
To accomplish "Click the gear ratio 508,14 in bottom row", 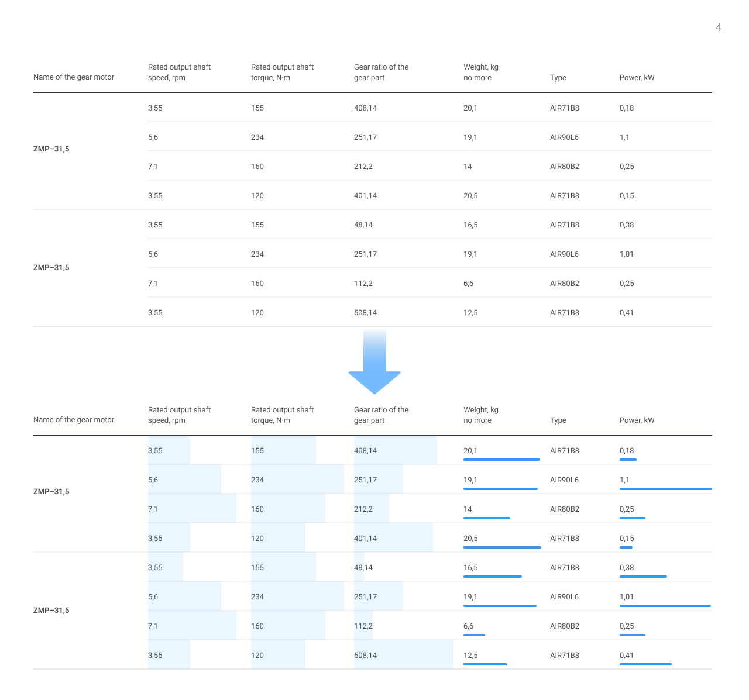I will click(365, 655).
